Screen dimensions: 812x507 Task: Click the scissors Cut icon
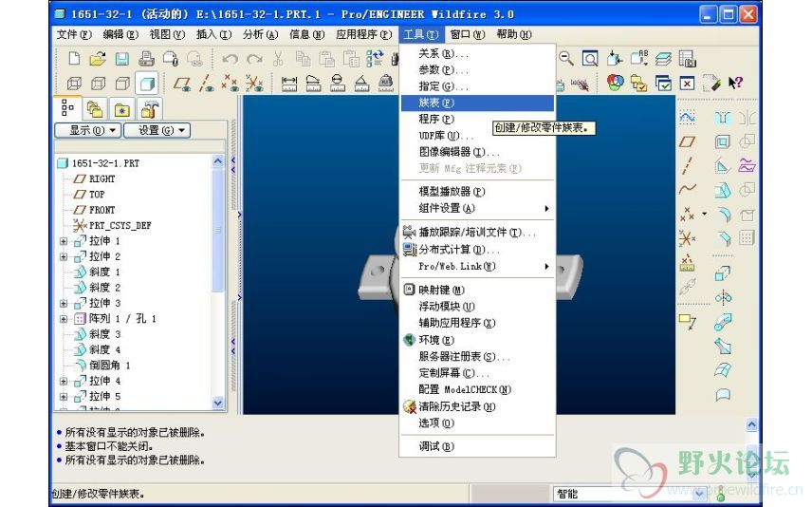point(278,59)
